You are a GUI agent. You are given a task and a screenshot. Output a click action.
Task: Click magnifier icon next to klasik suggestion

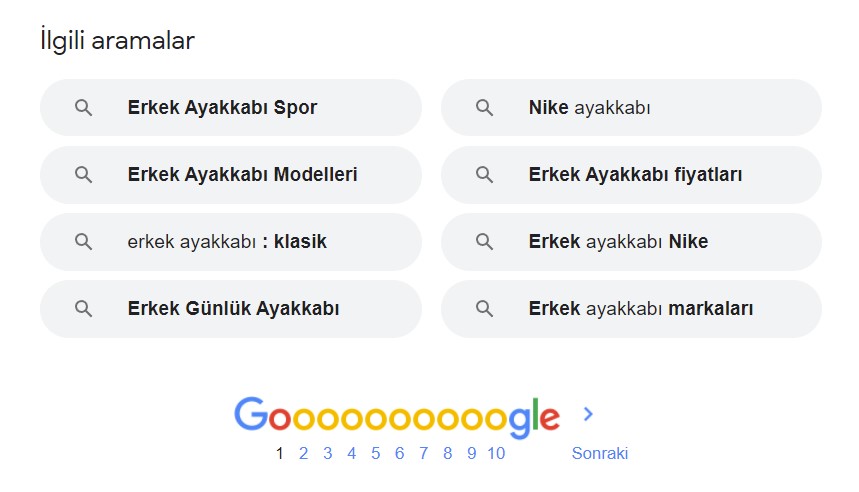pos(84,242)
